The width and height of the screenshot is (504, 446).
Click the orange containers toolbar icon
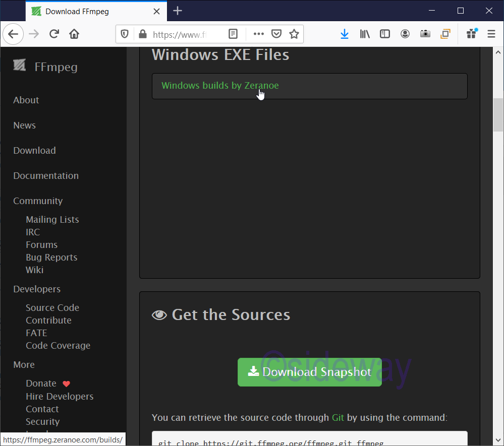(x=445, y=34)
